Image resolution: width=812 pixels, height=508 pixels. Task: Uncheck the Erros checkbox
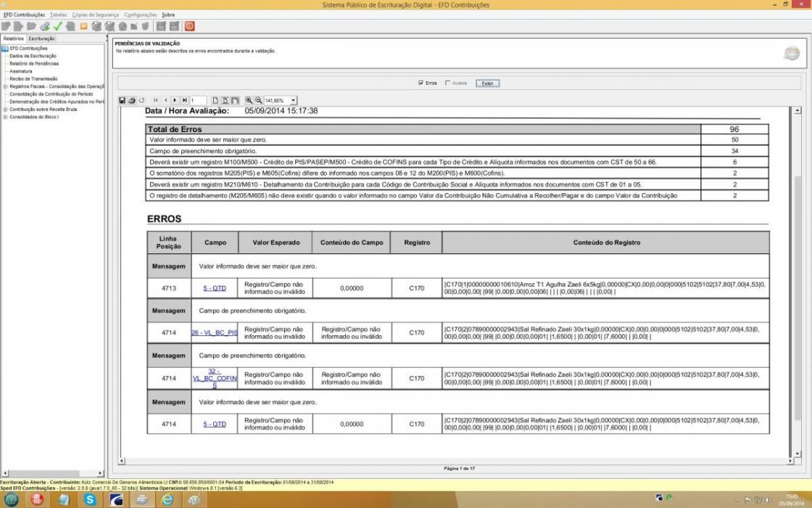pos(421,83)
